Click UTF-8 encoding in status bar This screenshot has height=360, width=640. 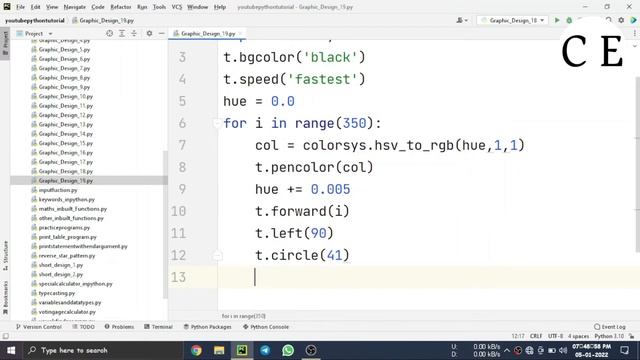click(x=556, y=336)
